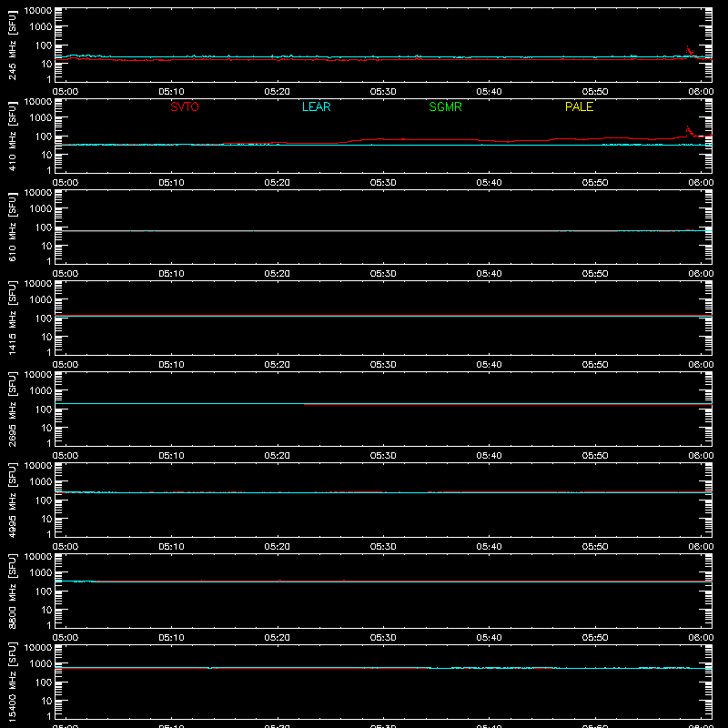Click the red burst spike in 245 MHz plot
The height and width of the screenshot is (728, 728).
689,50
